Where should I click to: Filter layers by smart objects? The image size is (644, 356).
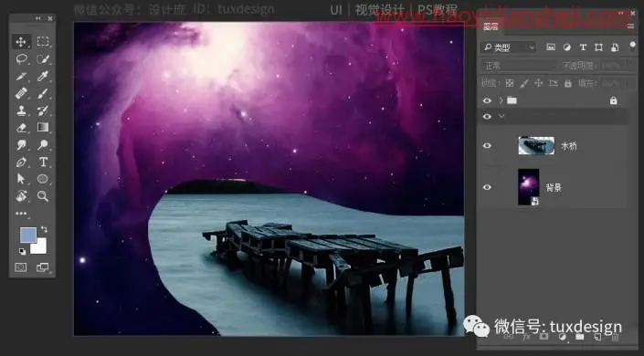615,47
